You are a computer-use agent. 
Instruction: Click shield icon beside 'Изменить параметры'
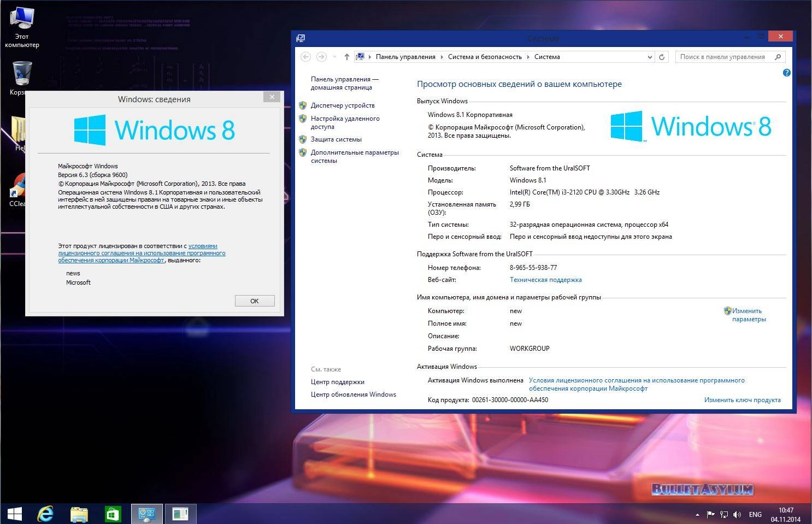tap(727, 311)
